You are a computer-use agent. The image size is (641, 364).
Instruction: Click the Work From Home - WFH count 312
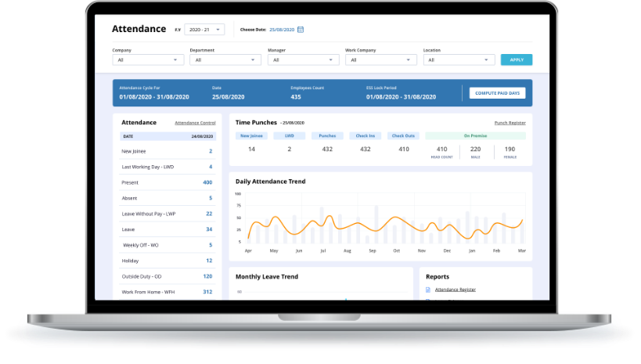[x=207, y=292]
